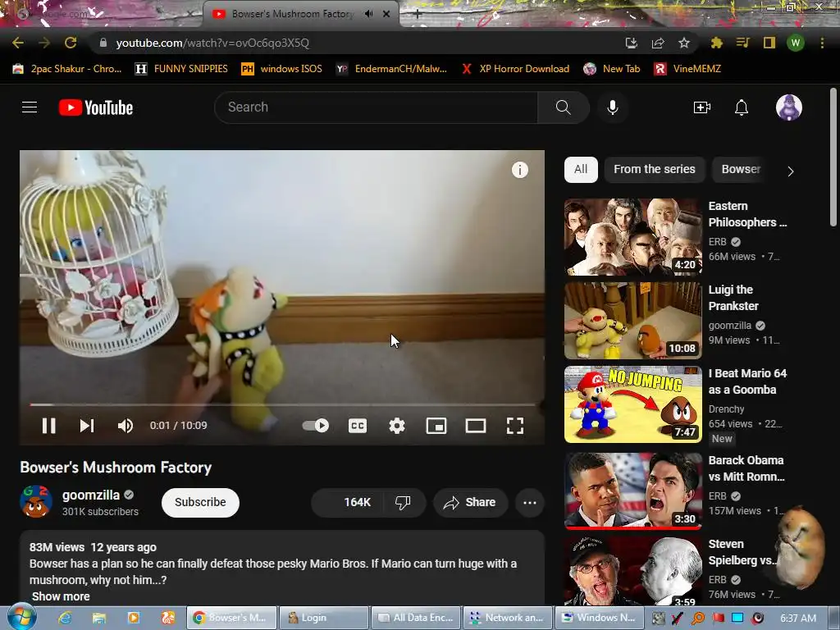Mute tab via speaker icon

pos(368,14)
